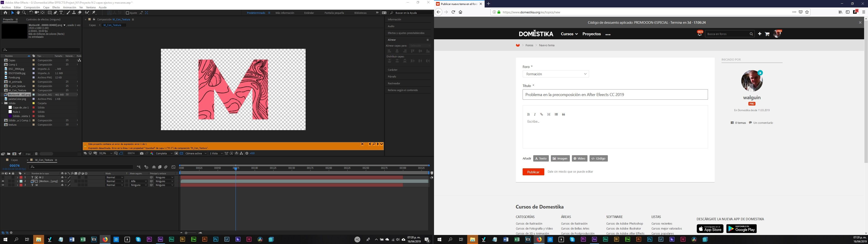The height and width of the screenshot is (244, 868).
Task: Expand layer 3 M properties
Action: tap(18, 185)
